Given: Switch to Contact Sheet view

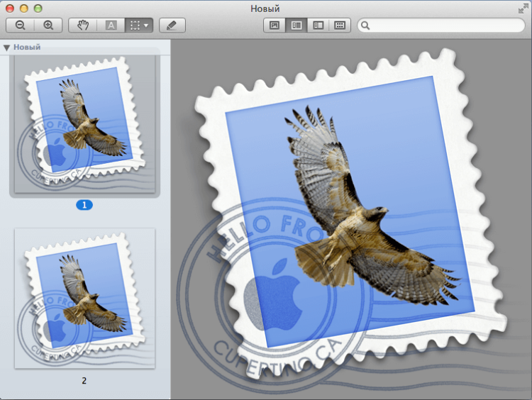Looking at the screenshot, I should (340, 26).
